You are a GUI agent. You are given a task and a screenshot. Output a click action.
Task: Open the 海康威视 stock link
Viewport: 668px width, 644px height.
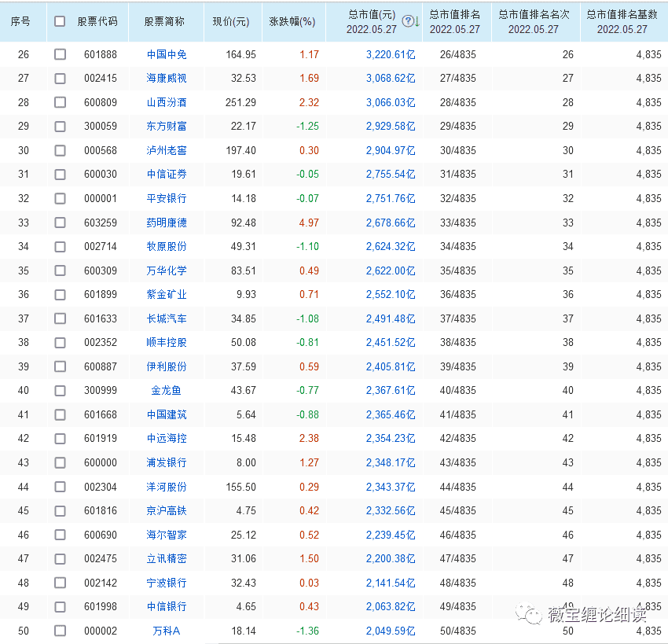[167, 79]
